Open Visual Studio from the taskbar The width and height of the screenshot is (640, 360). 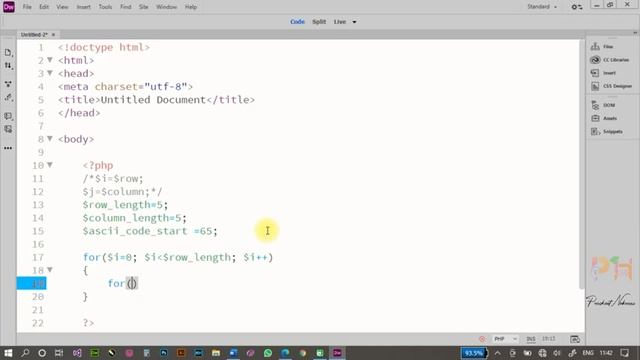77,353
